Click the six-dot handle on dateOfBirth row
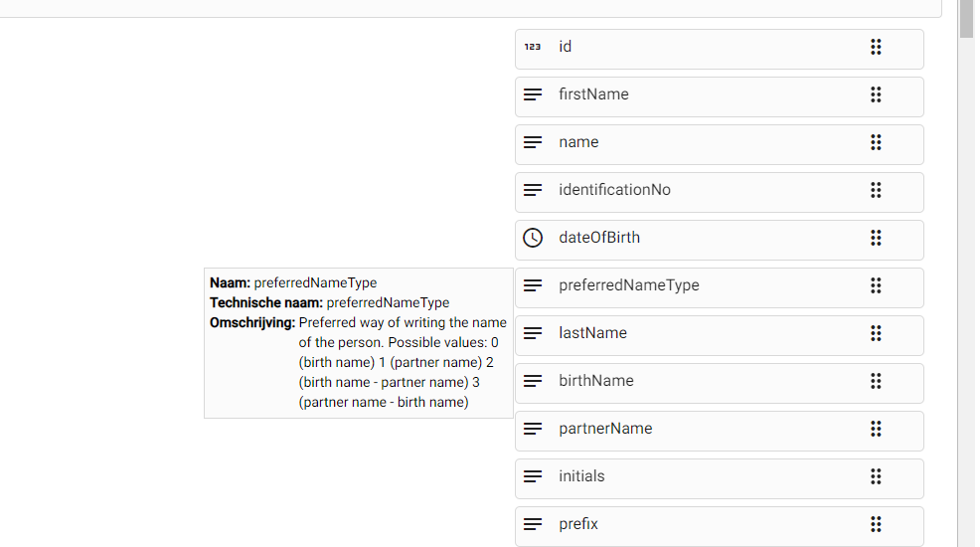The image size is (980, 547). tap(876, 238)
